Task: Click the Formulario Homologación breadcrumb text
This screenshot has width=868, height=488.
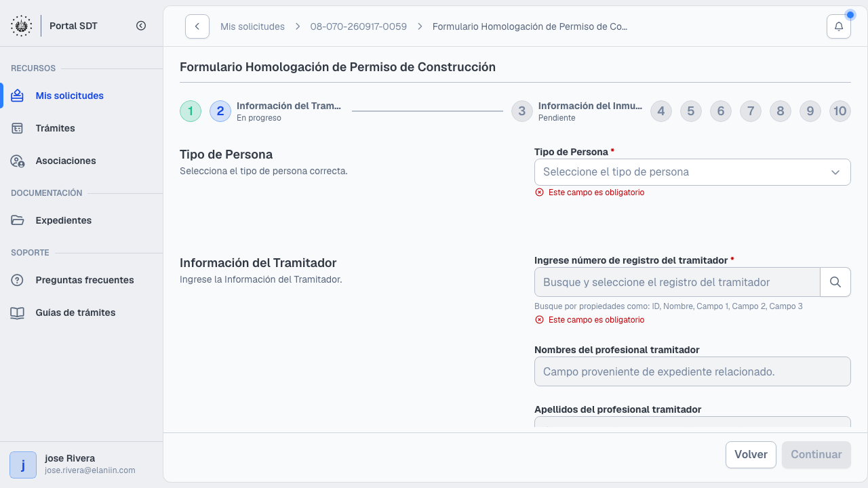Action: coord(530,26)
